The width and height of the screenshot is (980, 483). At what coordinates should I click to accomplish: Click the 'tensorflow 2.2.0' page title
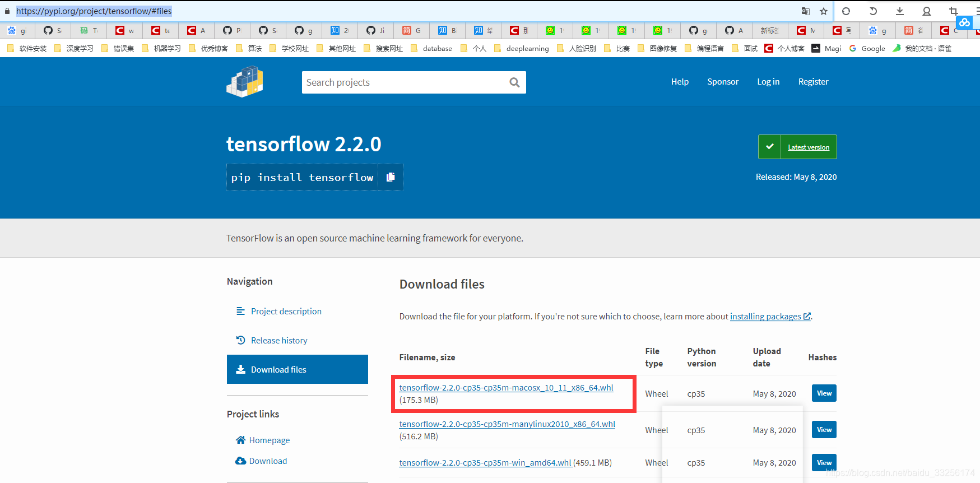click(304, 144)
